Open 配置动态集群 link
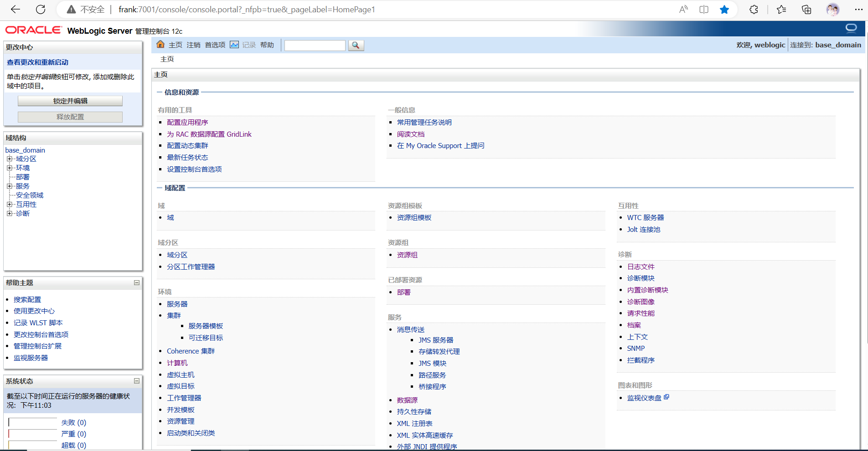This screenshot has width=868, height=451. point(187,145)
